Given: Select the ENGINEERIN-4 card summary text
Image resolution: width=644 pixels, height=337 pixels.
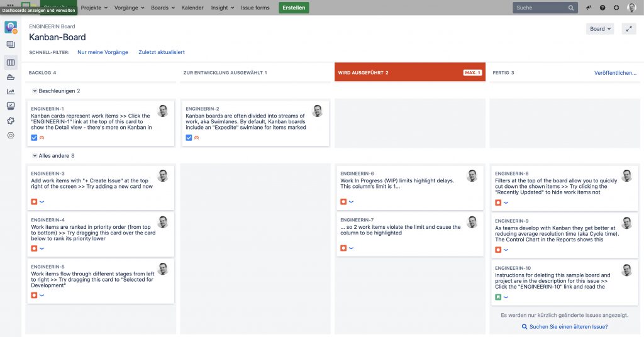Looking at the screenshot, I should (x=93, y=233).
